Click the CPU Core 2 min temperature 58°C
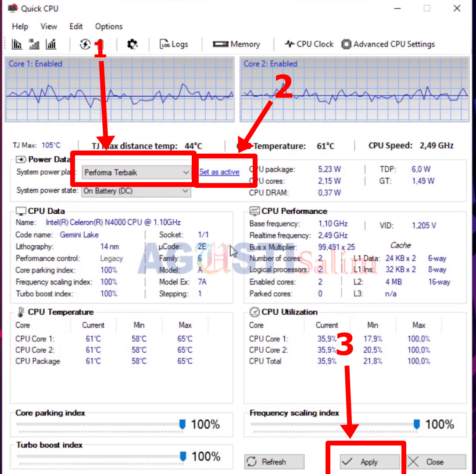The height and width of the screenshot is (474, 476). [x=139, y=350]
